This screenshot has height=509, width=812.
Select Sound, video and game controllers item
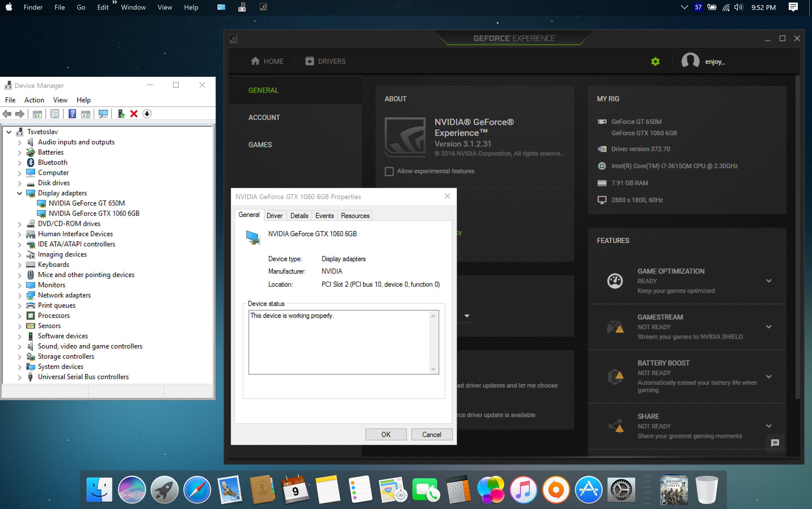(90, 347)
